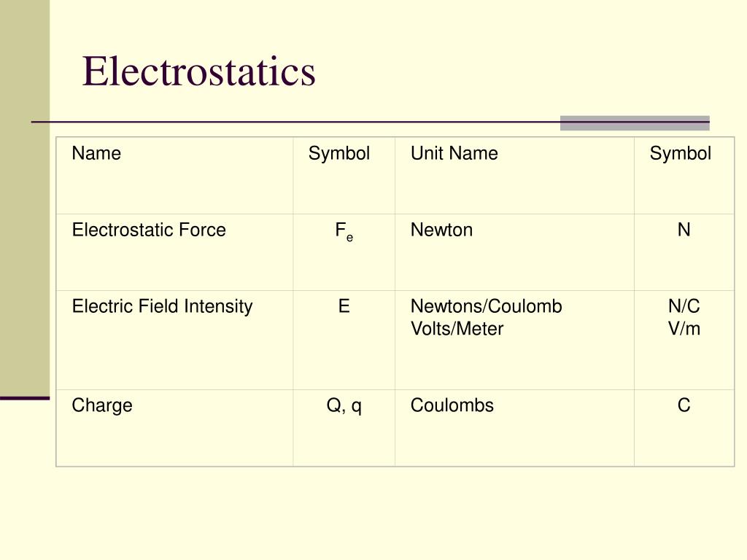Select the V/m symbol text
The image size is (747, 560).
(x=684, y=329)
